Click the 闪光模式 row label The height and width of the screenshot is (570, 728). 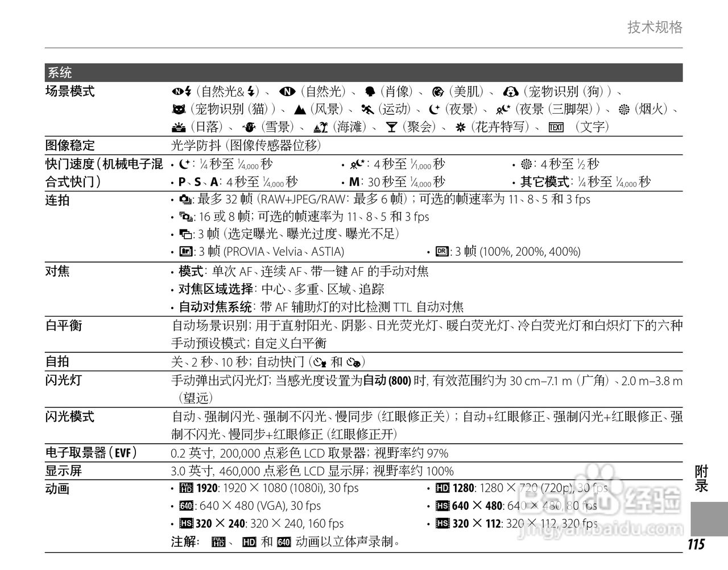[x=70, y=417]
